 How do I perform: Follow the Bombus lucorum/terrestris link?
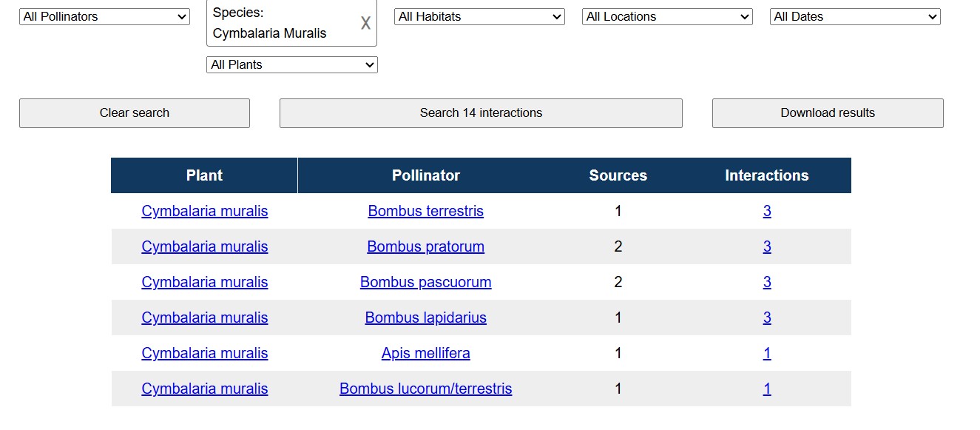point(425,389)
